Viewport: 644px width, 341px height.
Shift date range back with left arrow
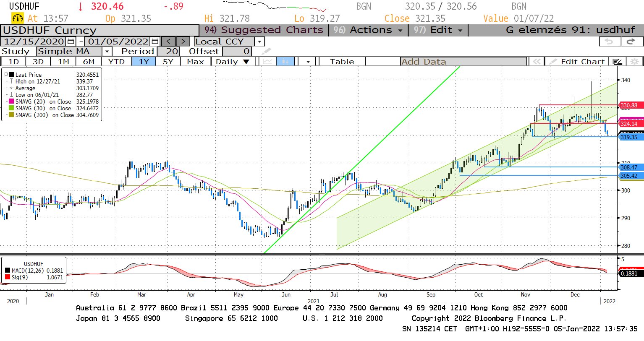(168, 42)
